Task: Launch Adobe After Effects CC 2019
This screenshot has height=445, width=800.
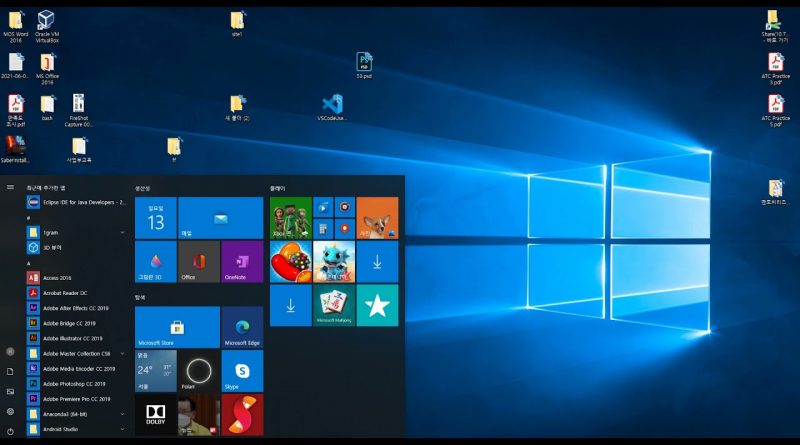Action: point(77,308)
